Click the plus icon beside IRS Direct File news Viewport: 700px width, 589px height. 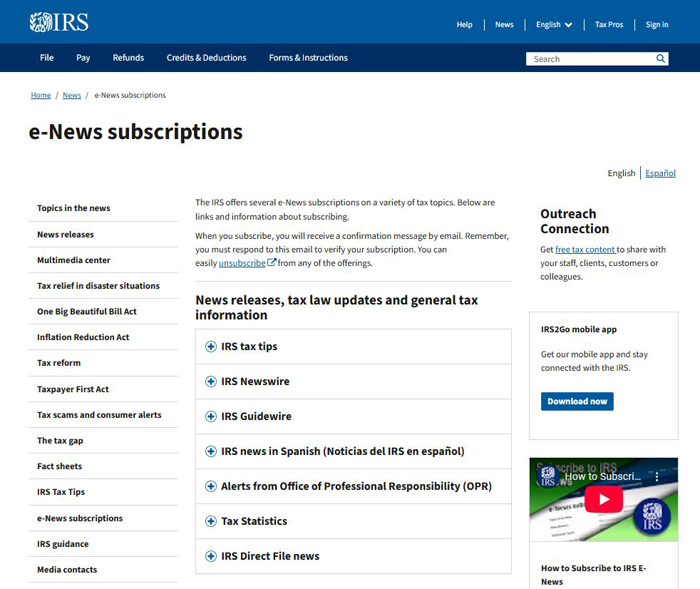tap(211, 556)
